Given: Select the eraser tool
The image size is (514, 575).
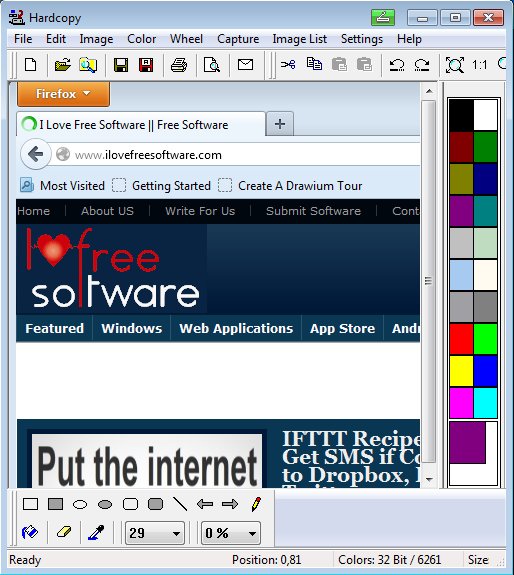Looking at the screenshot, I should coord(64,532).
